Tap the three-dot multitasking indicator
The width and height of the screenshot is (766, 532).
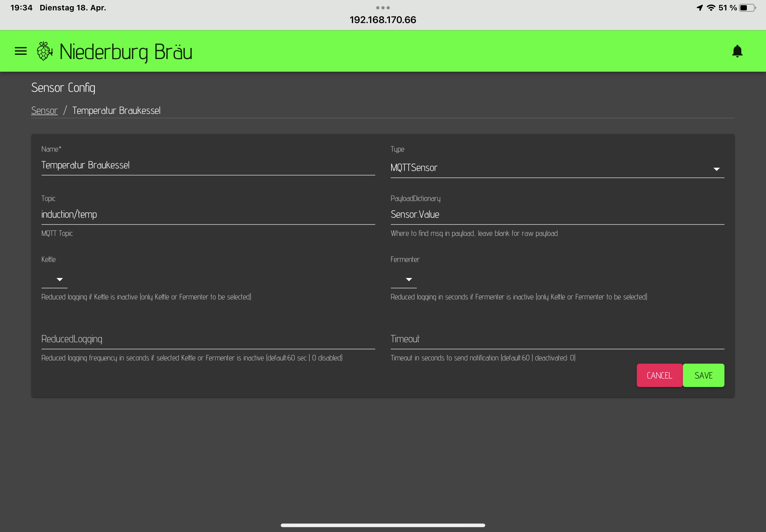point(382,8)
